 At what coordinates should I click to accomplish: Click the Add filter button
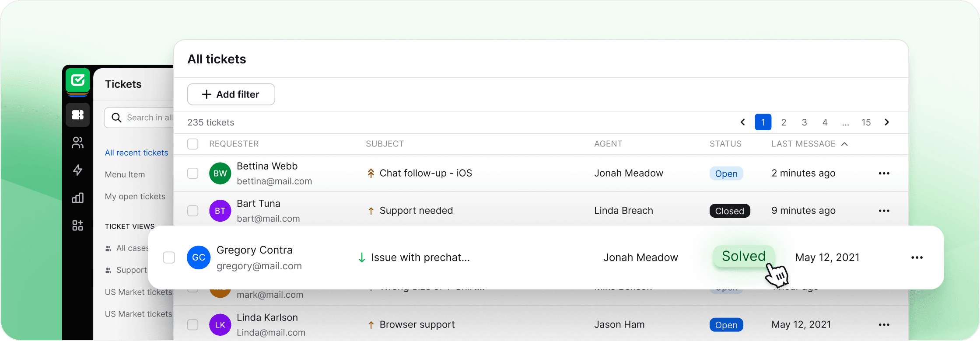coord(231,94)
